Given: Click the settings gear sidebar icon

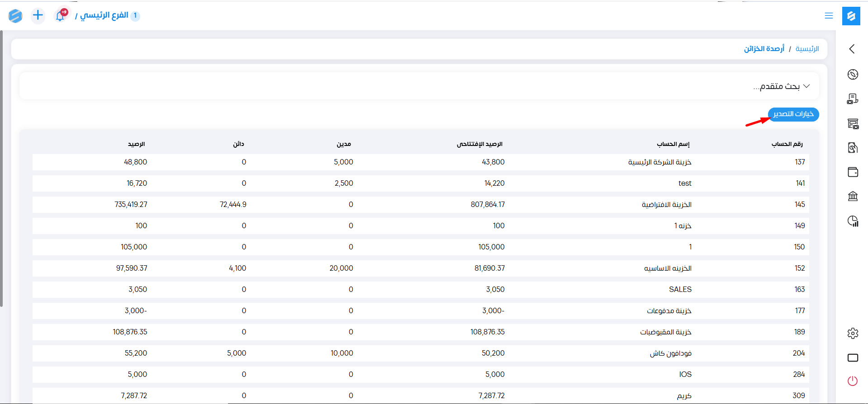Looking at the screenshot, I should coord(853,334).
